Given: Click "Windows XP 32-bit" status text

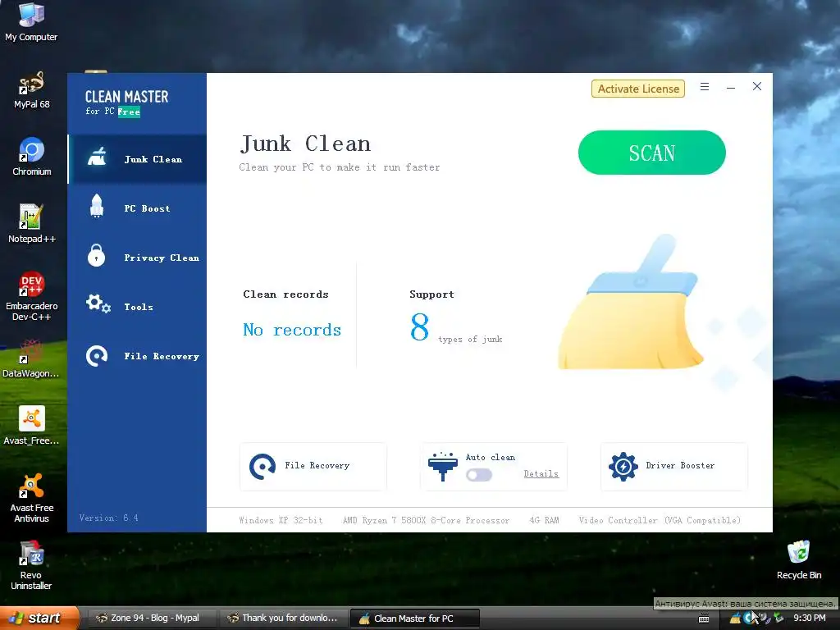Looking at the screenshot, I should [281, 520].
